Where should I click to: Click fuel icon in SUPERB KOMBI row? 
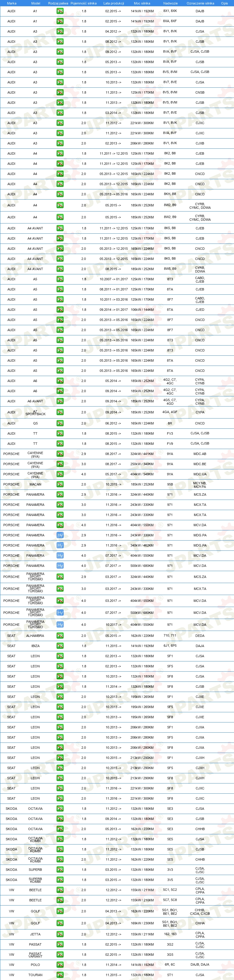60,880
